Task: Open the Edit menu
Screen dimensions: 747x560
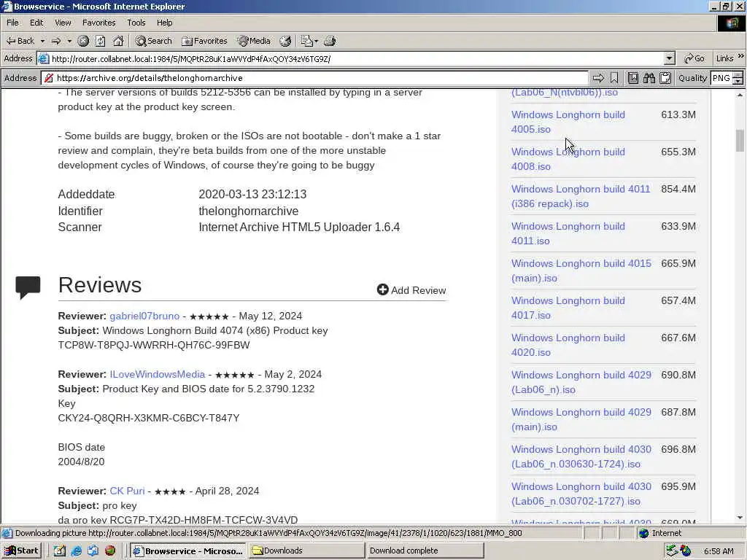Action: 36,23
